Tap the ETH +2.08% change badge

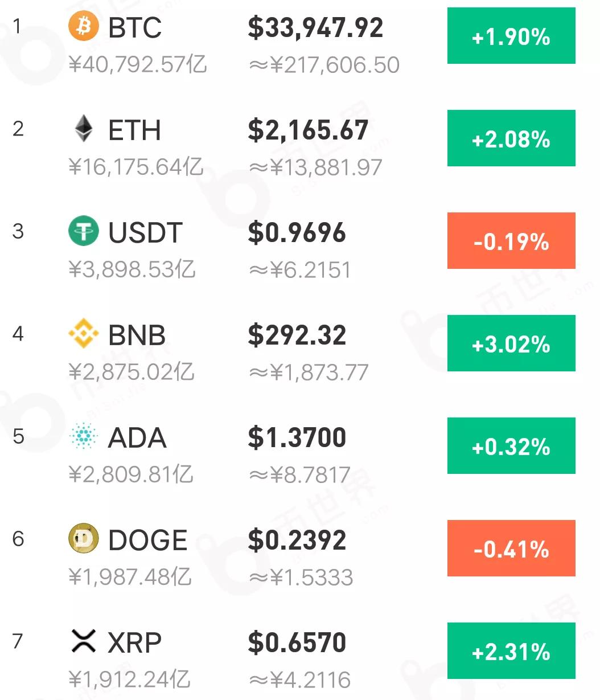(511, 138)
